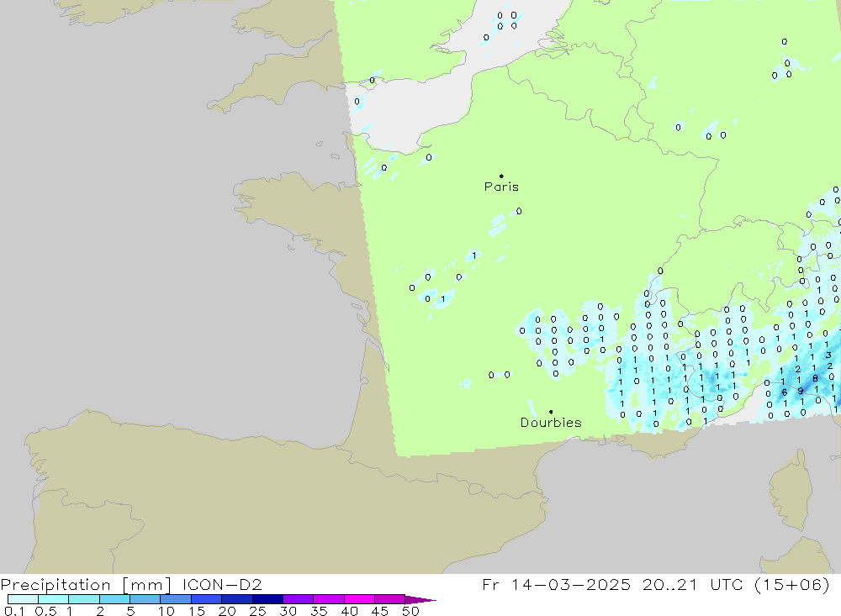The image size is (841, 616).
Task: Select the Dourbies city label
Action: coord(551,423)
